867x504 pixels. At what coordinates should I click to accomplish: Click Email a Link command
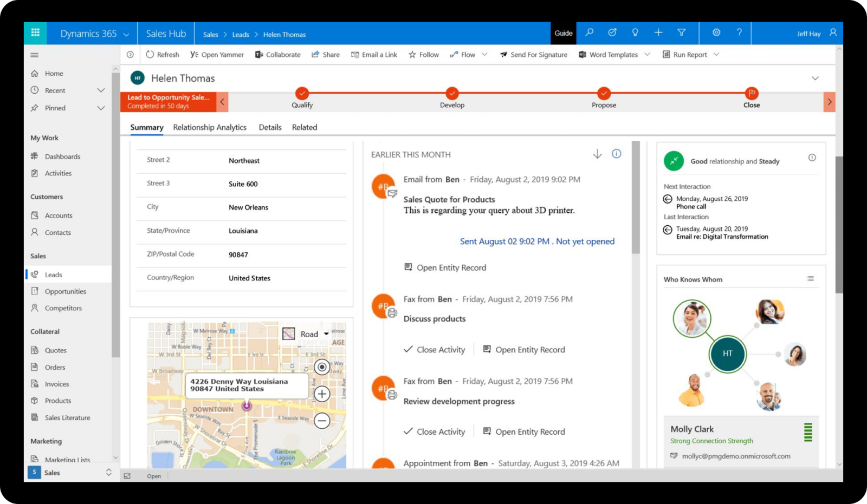tap(374, 55)
